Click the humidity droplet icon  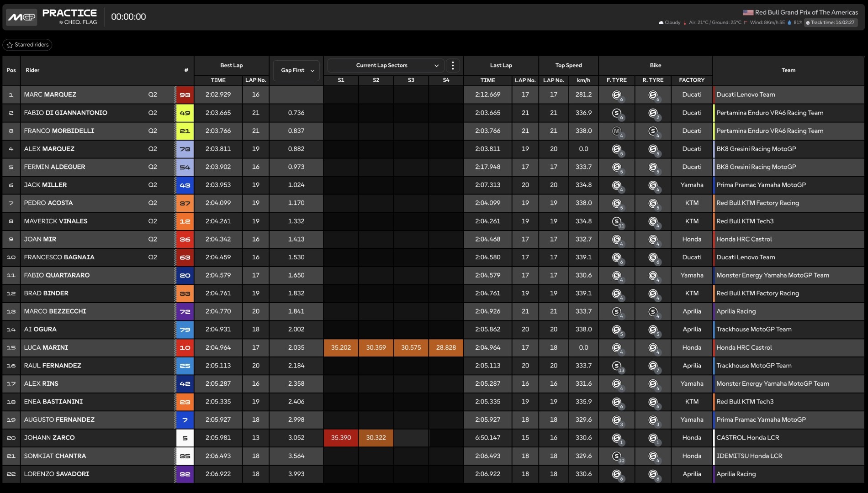(789, 22)
